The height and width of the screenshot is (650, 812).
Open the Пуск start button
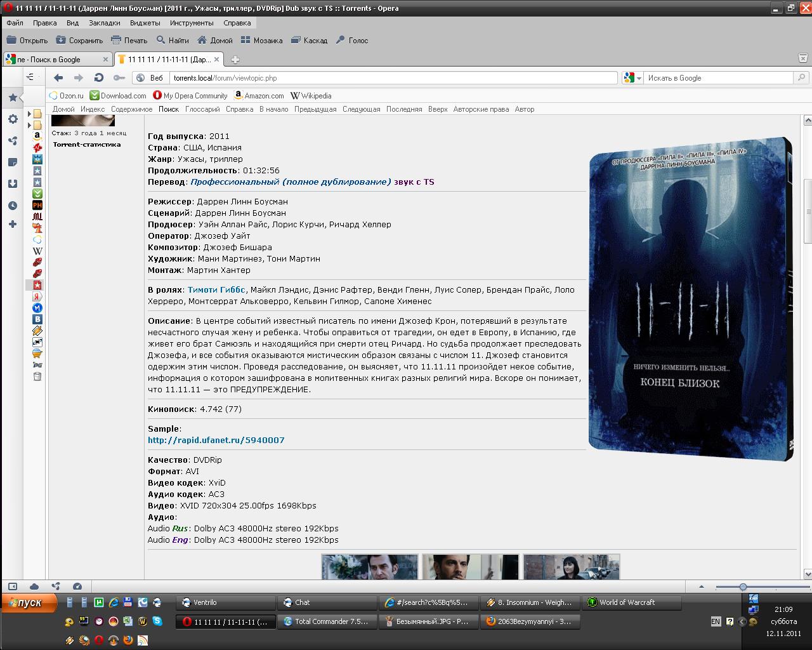30,602
